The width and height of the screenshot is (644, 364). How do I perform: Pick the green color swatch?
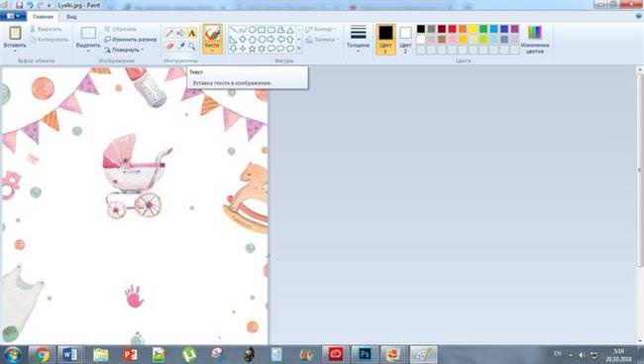[483, 29]
